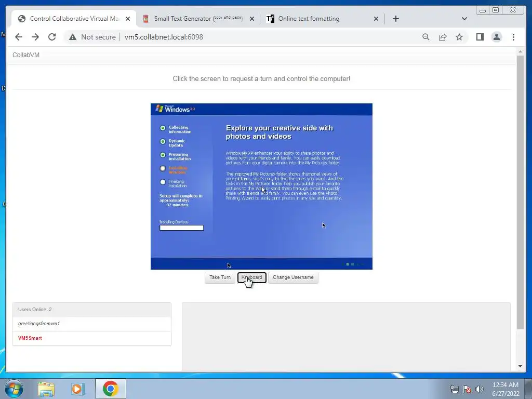
Task: Open Chrome's three-dot menu
Action: click(513, 37)
